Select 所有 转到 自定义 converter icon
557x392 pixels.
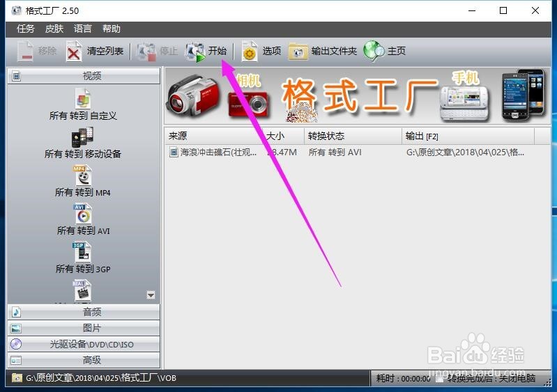pyautogui.click(x=83, y=98)
